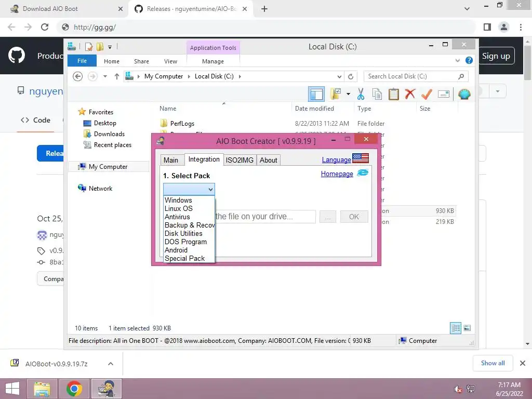Select the PerfLogs folder
This screenshot has height=399, width=532.
pos(182,124)
